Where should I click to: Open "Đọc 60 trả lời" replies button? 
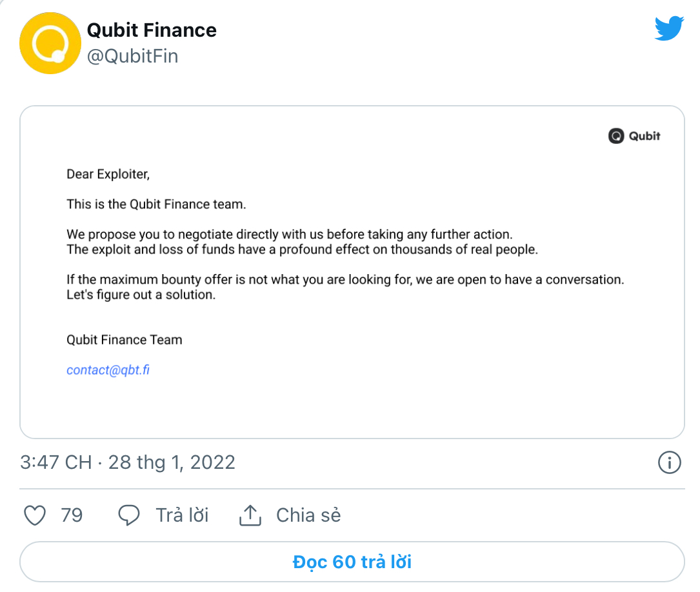pos(352,562)
